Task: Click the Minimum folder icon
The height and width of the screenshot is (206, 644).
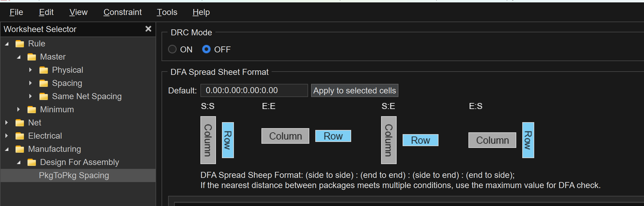Action: pyautogui.click(x=32, y=110)
